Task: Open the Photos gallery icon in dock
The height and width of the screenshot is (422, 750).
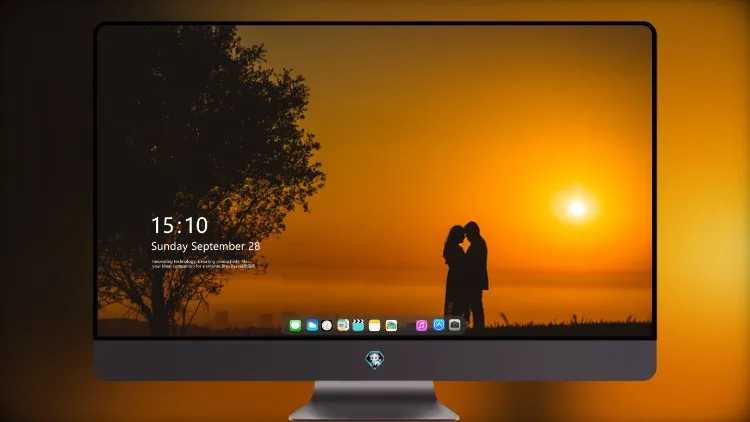Action: click(391, 325)
